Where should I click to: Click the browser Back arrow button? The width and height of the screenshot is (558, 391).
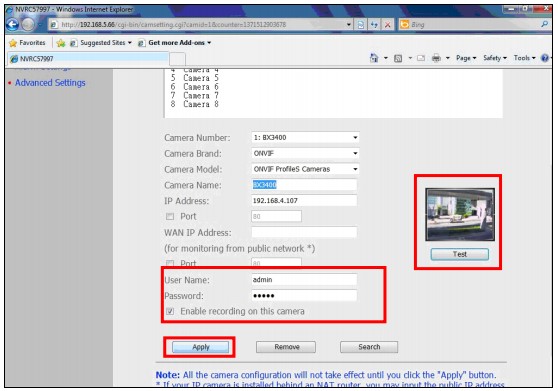13,24
